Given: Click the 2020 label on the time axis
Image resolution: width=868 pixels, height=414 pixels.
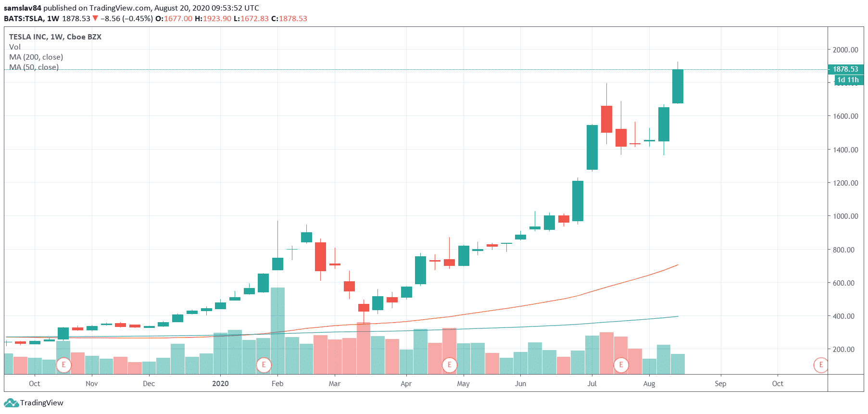Looking at the screenshot, I should (220, 383).
